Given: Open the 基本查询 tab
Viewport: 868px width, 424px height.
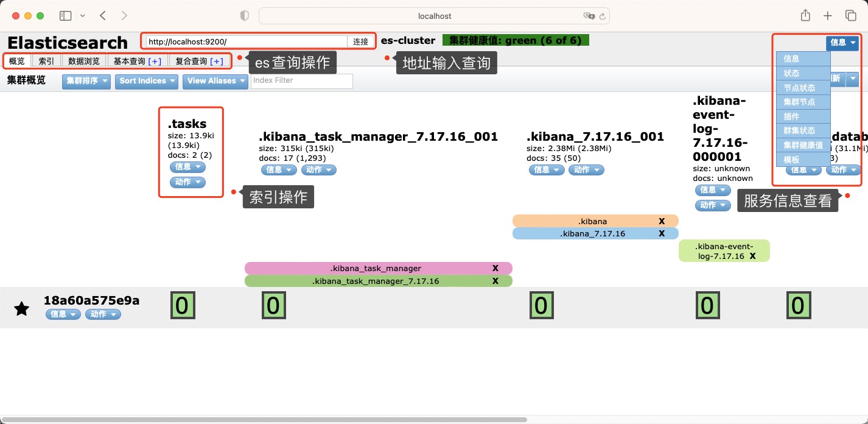Looking at the screenshot, I should point(137,61).
